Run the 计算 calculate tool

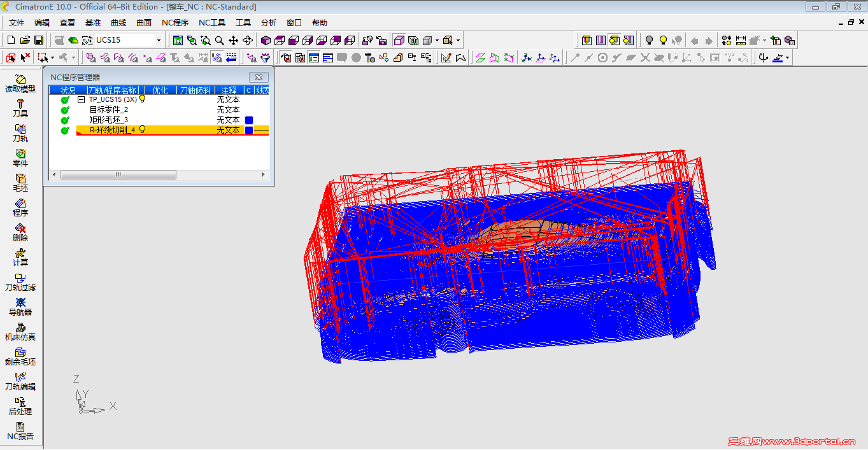click(20, 258)
